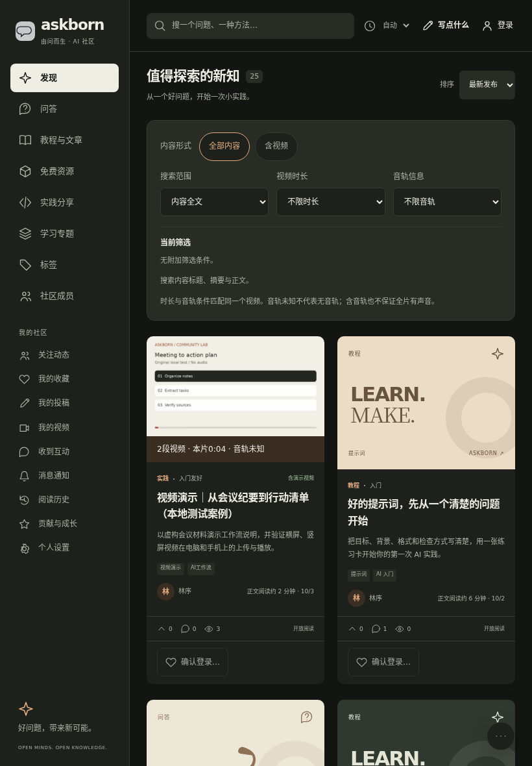
Task: Expand the 不限音轨 audio track dropdown
Action: 447,202
